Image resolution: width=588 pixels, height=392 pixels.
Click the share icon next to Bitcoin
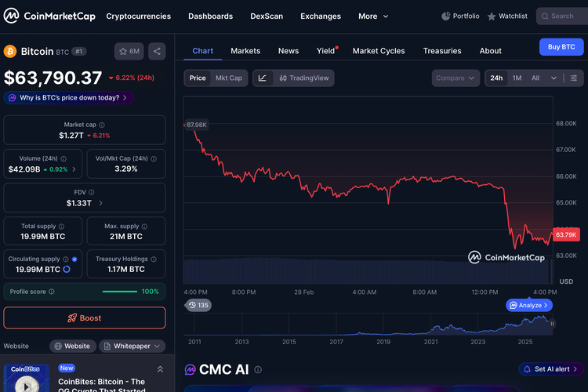157,51
